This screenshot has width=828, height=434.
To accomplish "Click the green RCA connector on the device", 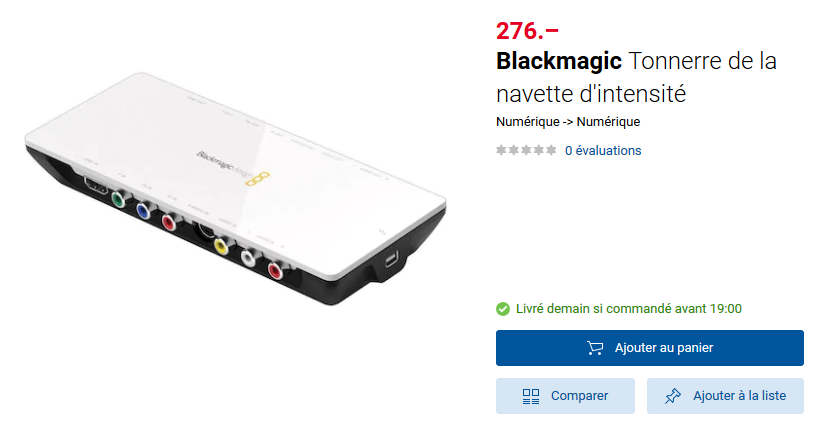I will click(118, 199).
